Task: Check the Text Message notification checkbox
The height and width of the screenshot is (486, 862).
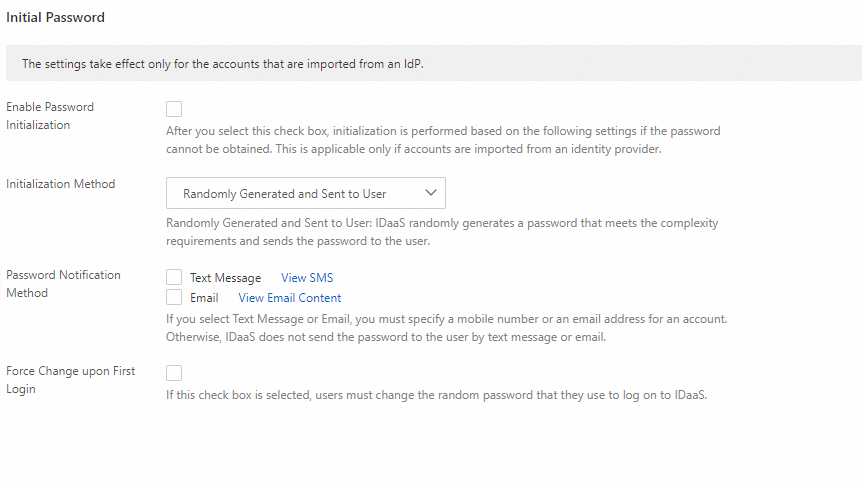Action: tap(174, 277)
